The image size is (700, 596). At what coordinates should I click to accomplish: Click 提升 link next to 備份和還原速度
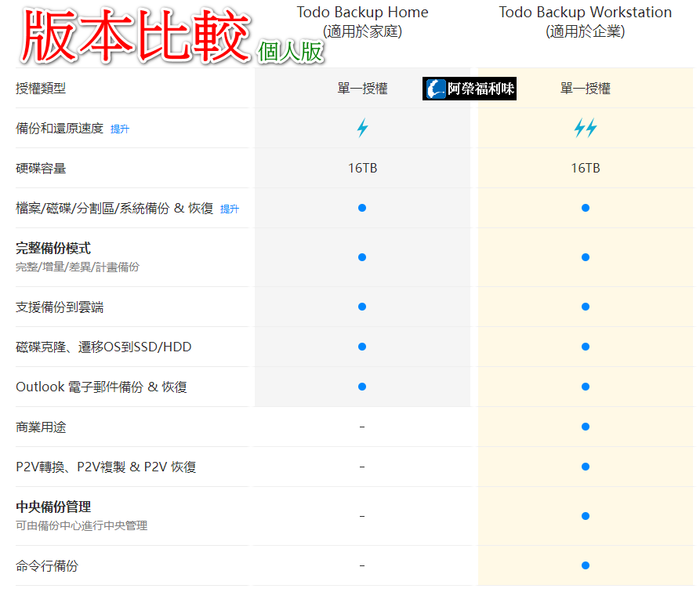coord(120,129)
